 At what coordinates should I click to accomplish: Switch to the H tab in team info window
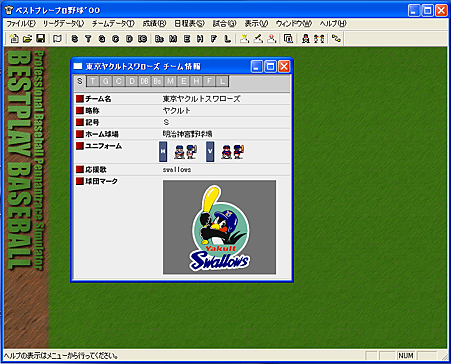[196, 81]
